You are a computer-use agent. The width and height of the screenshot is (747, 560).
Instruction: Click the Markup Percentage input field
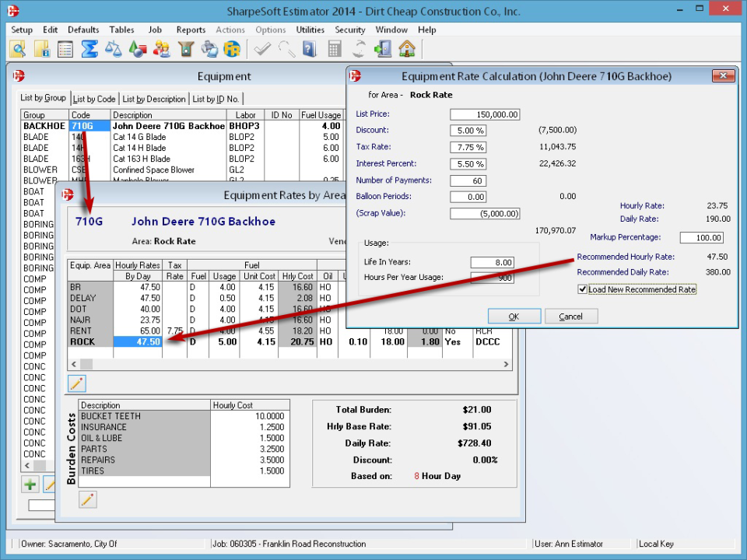click(x=701, y=237)
